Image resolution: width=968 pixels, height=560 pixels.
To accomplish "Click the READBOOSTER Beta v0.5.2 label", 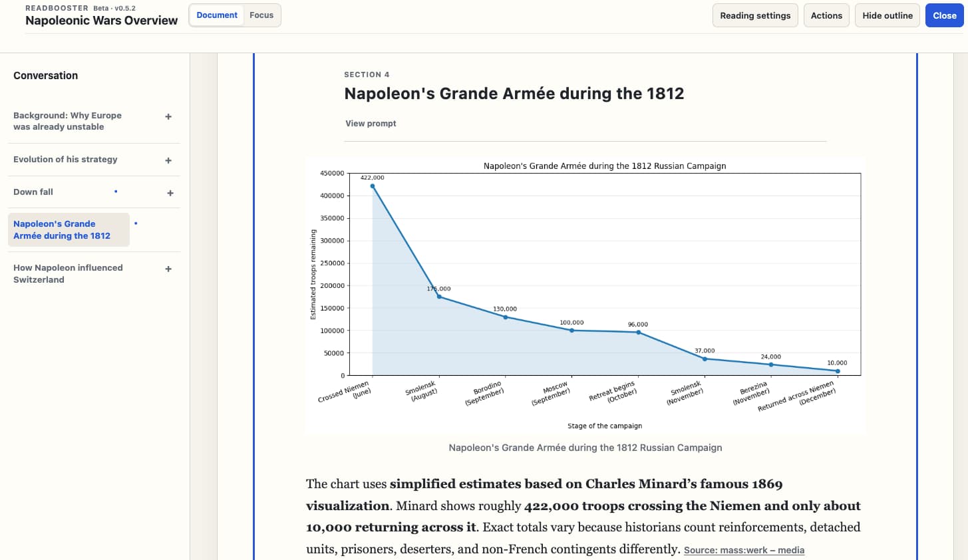I will click(81, 8).
